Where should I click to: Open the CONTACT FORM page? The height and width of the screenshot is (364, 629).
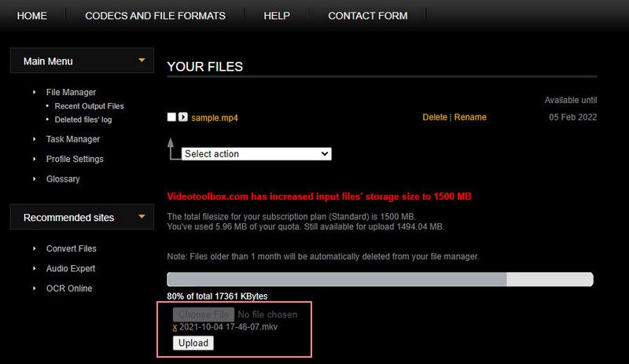coord(367,16)
